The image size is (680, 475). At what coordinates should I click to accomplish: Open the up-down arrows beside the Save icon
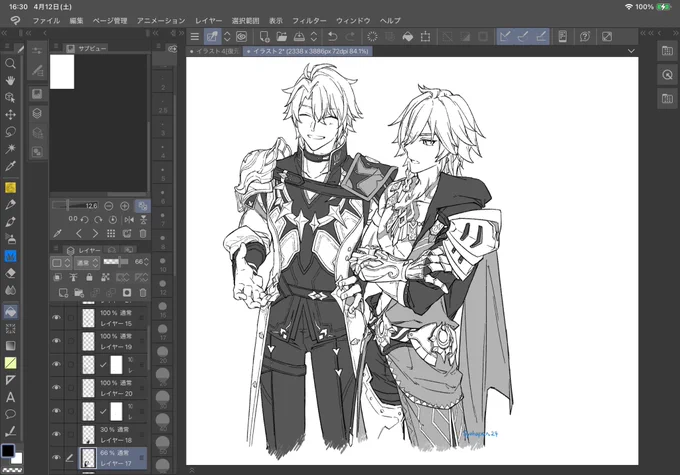[x=314, y=37]
